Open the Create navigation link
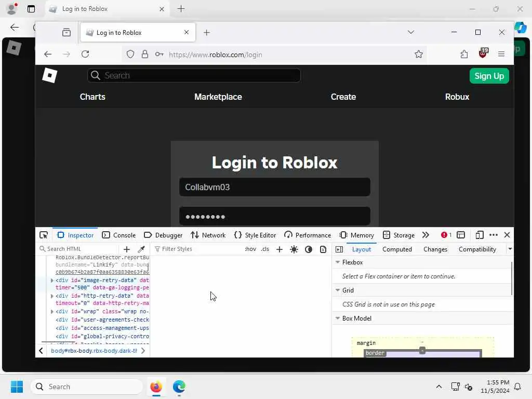Image resolution: width=532 pixels, height=399 pixels. [x=343, y=97]
